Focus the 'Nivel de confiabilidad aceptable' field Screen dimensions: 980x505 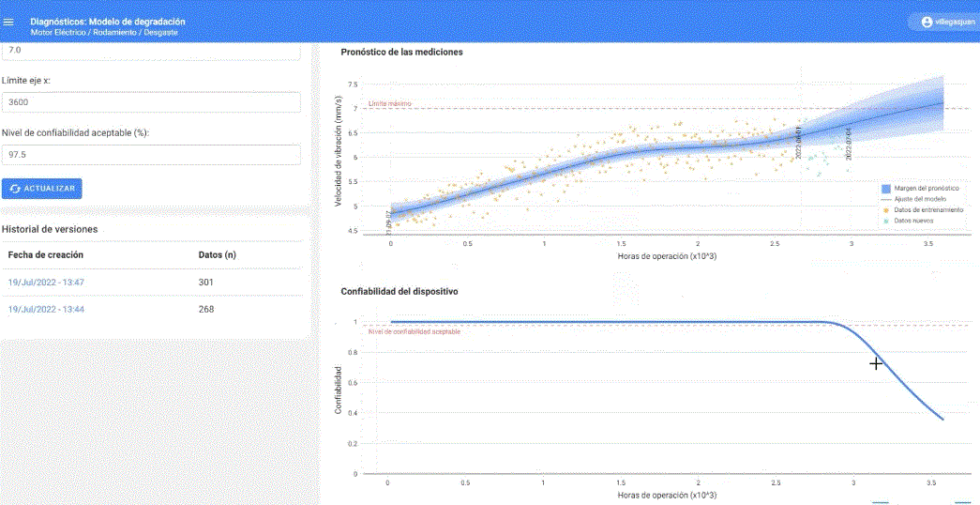[151, 155]
